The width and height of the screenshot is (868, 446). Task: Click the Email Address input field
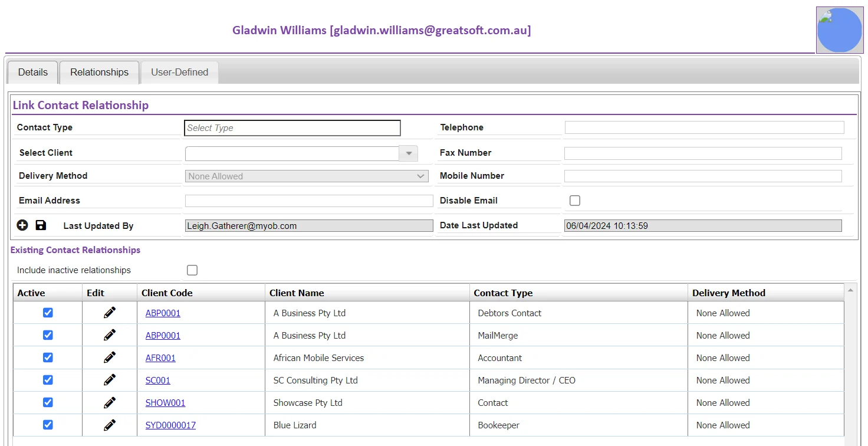(x=309, y=201)
